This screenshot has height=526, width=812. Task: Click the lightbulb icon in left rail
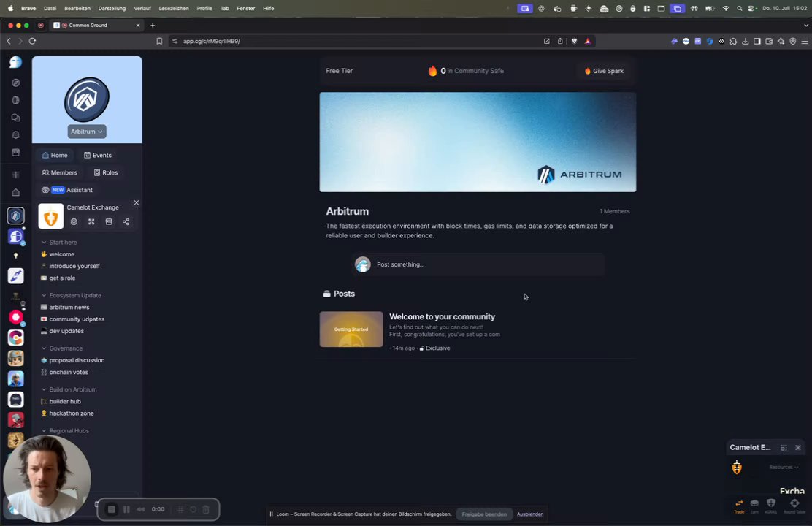pyautogui.click(x=15, y=256)
